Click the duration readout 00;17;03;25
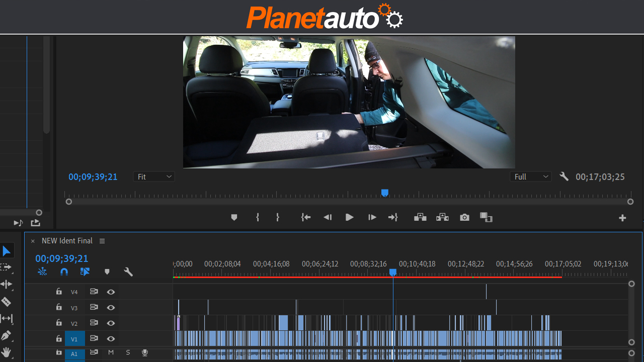 [600, 177]
